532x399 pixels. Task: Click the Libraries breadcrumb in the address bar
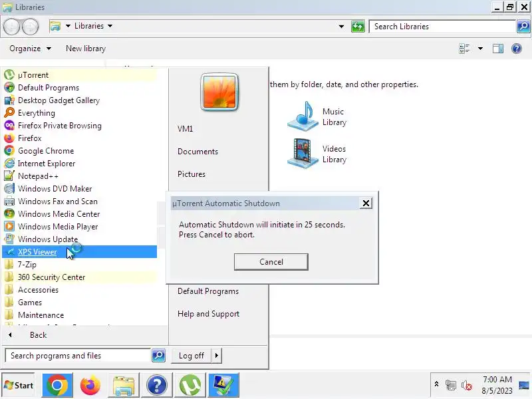tap(89, 26)
